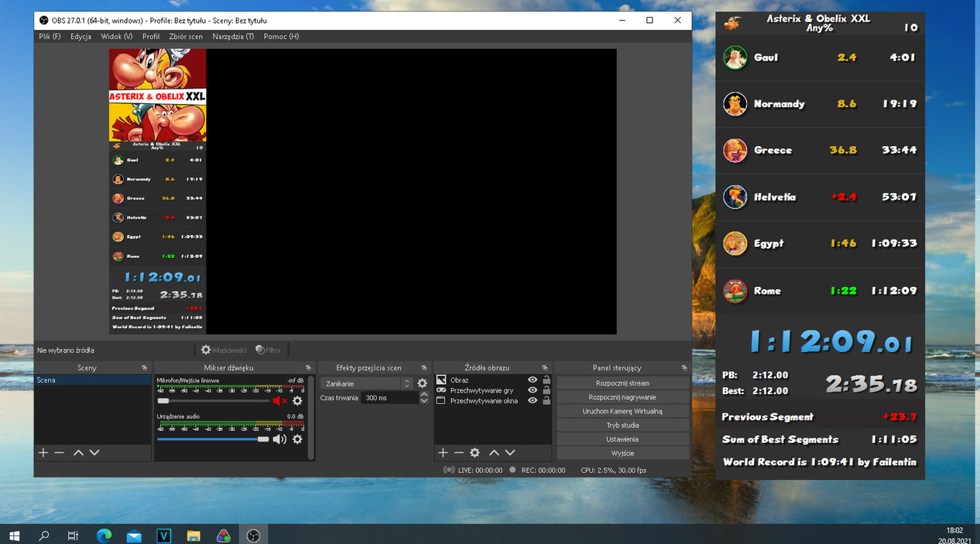Move source down in Źródła obrazu

(x=510, y=452)
